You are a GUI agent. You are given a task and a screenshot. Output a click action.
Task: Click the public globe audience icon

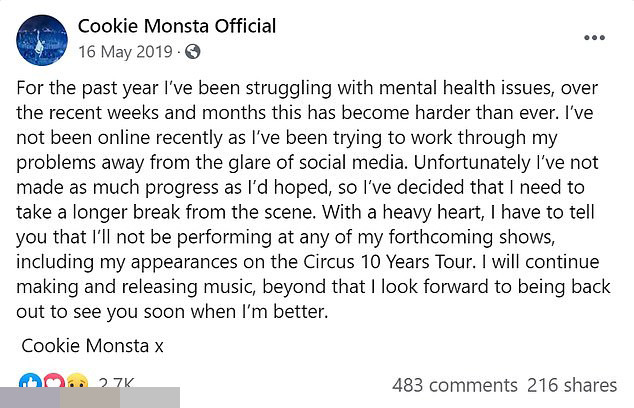(x=193, y=50)
